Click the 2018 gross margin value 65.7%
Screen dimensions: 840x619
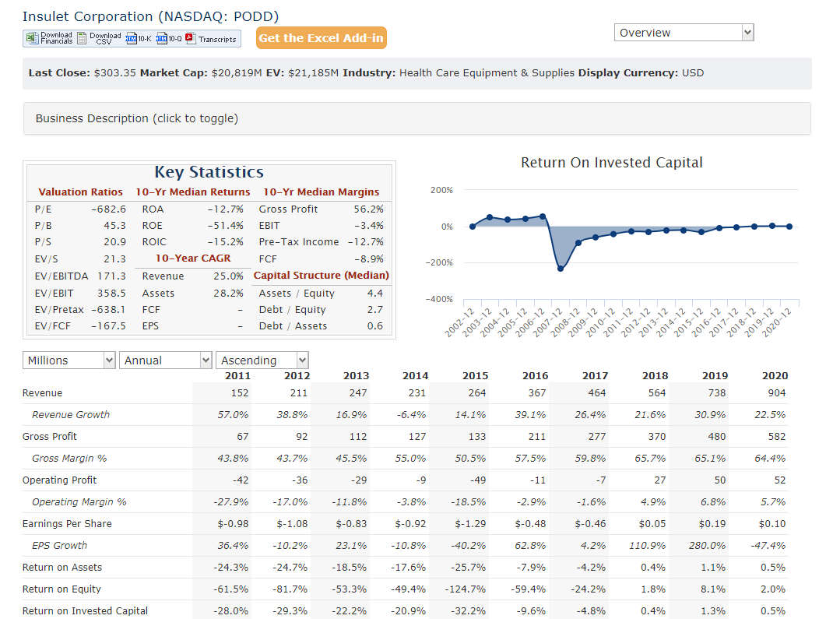pos(650,459)
